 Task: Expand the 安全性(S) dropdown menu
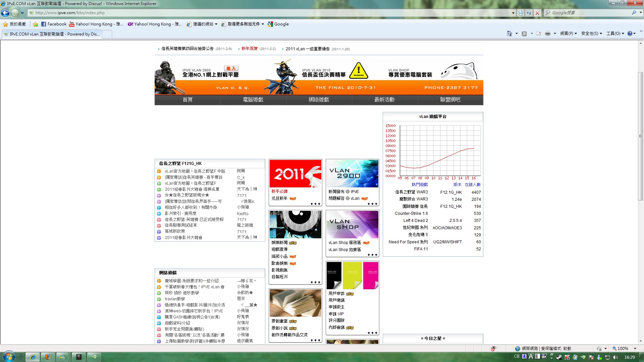tap(591, 34)
